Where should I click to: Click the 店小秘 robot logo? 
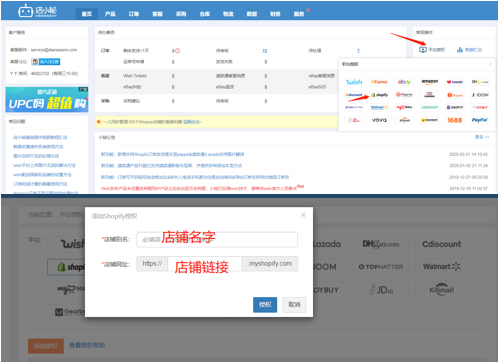tap(37, 11)
